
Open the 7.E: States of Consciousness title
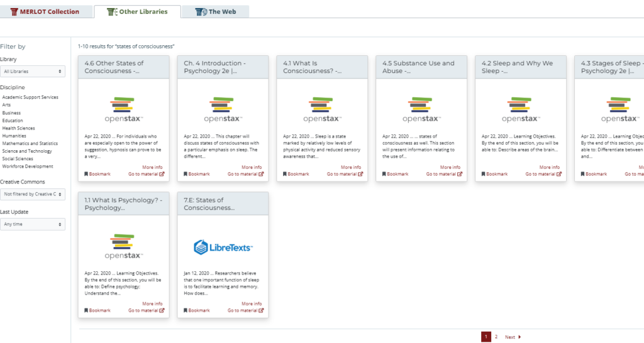tap(209, 204)
